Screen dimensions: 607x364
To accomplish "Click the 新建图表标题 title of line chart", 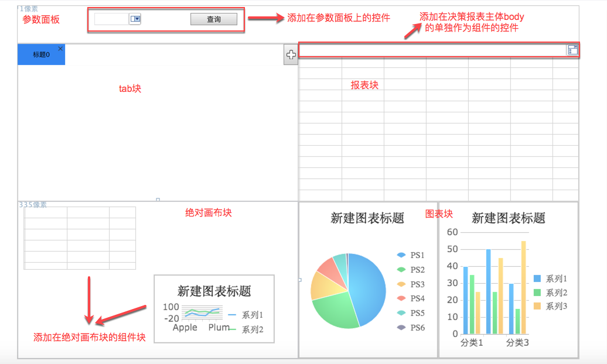I will coord(214,291).
